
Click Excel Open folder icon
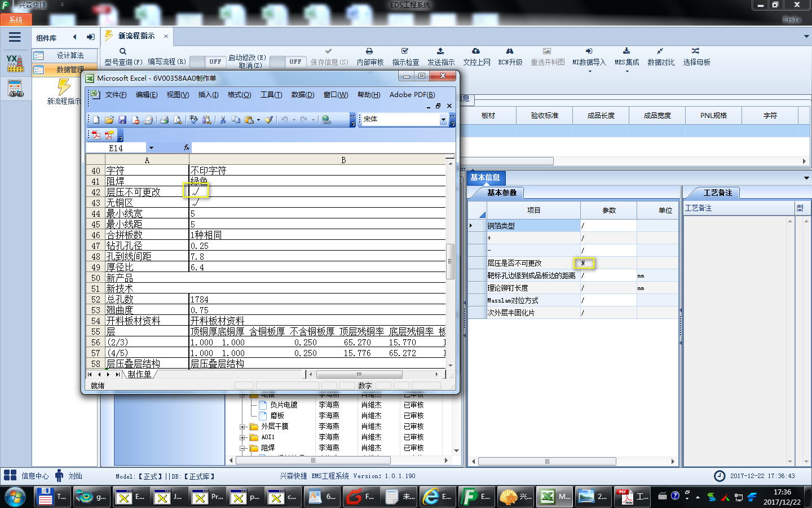coord(109,120)
